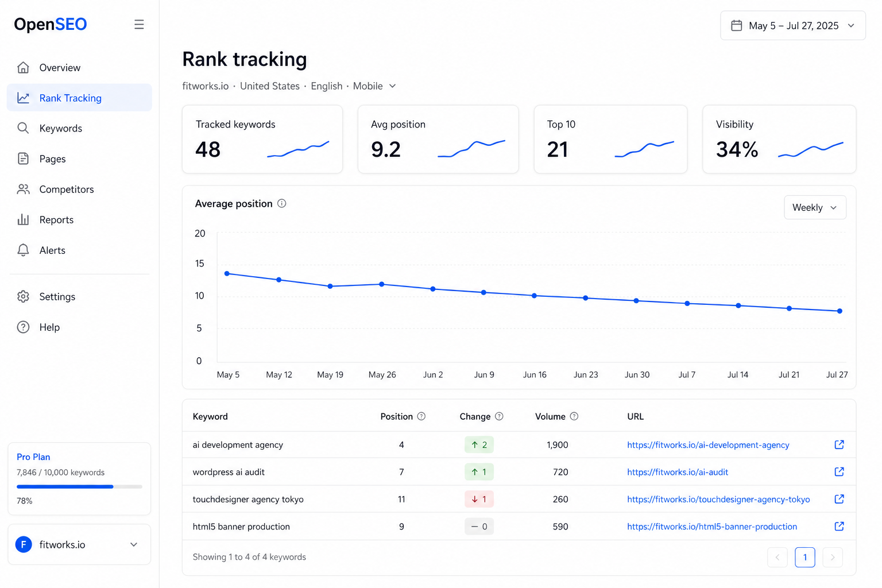Screen dimensions: 882x588
Task: Open Competitors in the sidebar
Action: pyautogui.click(x=79, y=189)
